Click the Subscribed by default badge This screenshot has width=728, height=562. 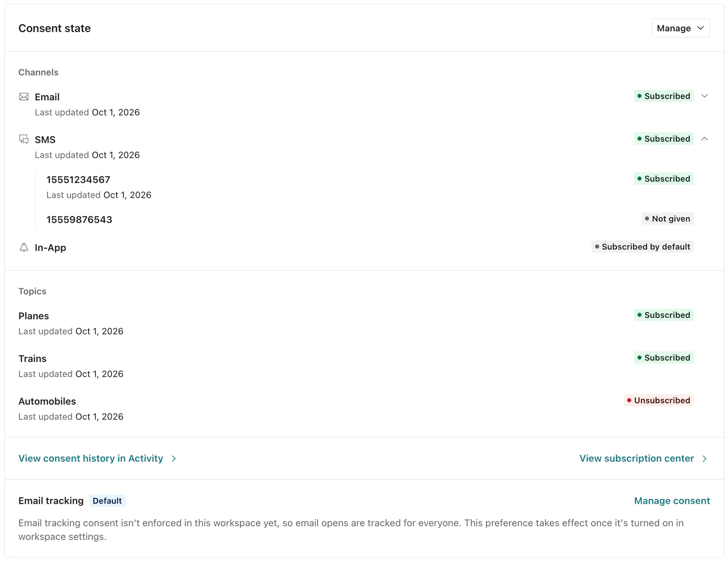642,247
